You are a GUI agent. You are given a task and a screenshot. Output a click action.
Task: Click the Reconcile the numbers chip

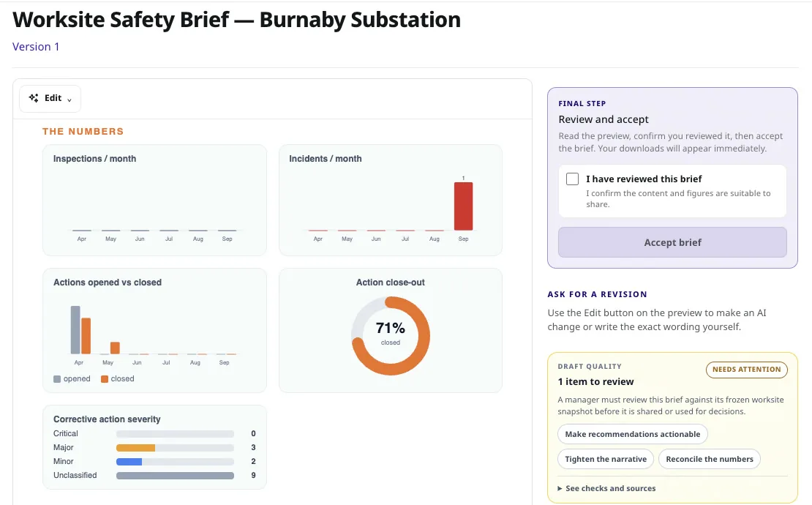click(709, 459)
